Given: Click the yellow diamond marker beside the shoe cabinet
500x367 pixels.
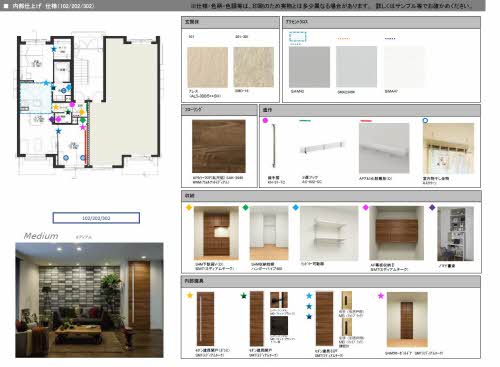Looking at the screenshot, I should click(189, 208).
